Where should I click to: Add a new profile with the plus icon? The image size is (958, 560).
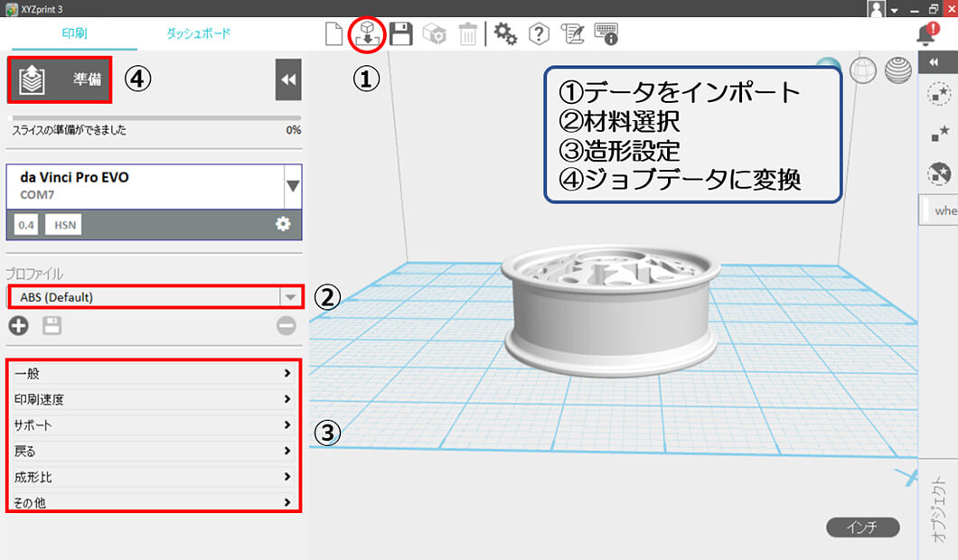(18, 325)
